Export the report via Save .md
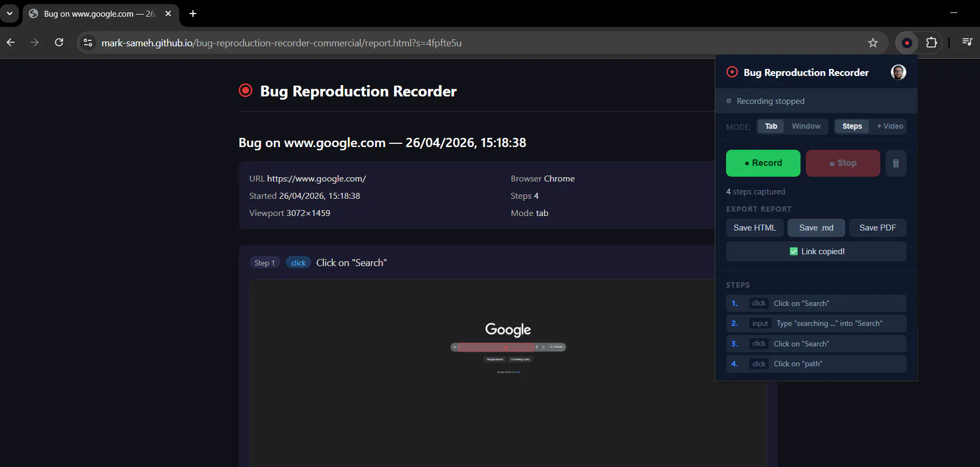This screenshot has width=980, height=467. [816, 228]
